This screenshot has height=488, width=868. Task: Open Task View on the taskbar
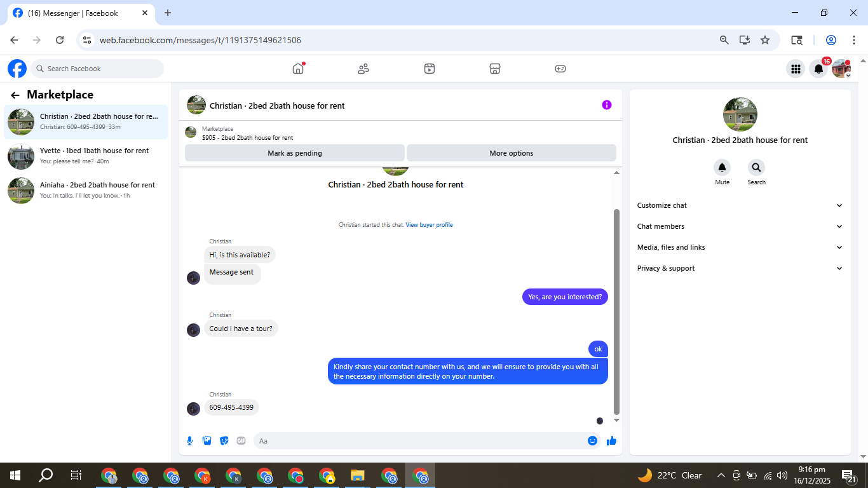coord(76,475)
